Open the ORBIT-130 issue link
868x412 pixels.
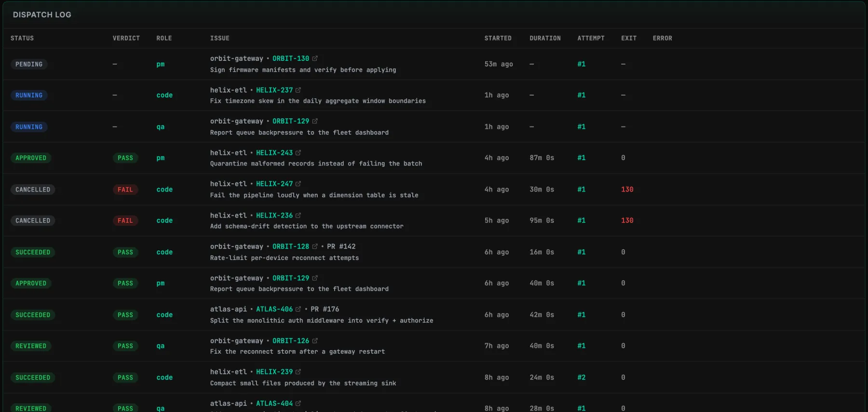tap(291, 58)
